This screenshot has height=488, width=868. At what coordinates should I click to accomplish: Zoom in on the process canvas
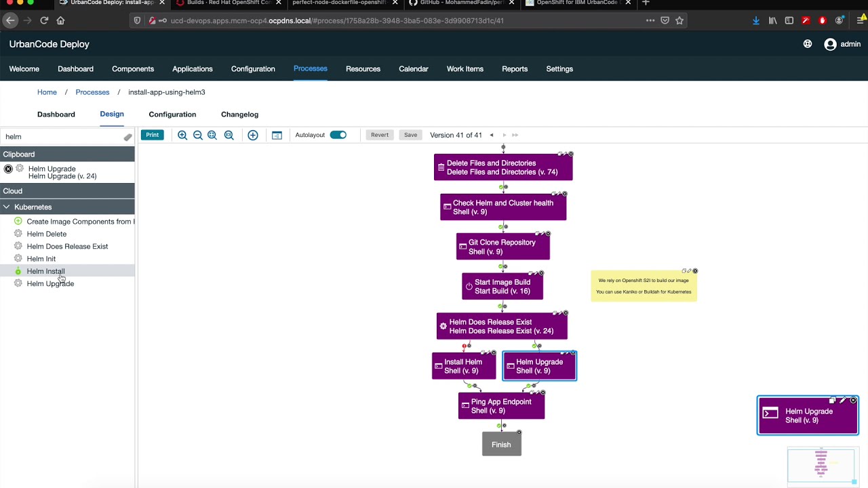tap(182, 135)
